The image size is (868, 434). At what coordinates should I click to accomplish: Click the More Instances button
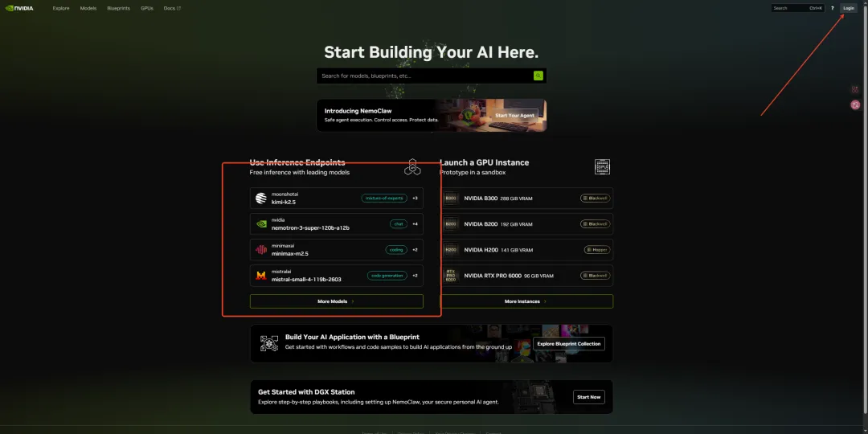point(526,301)
